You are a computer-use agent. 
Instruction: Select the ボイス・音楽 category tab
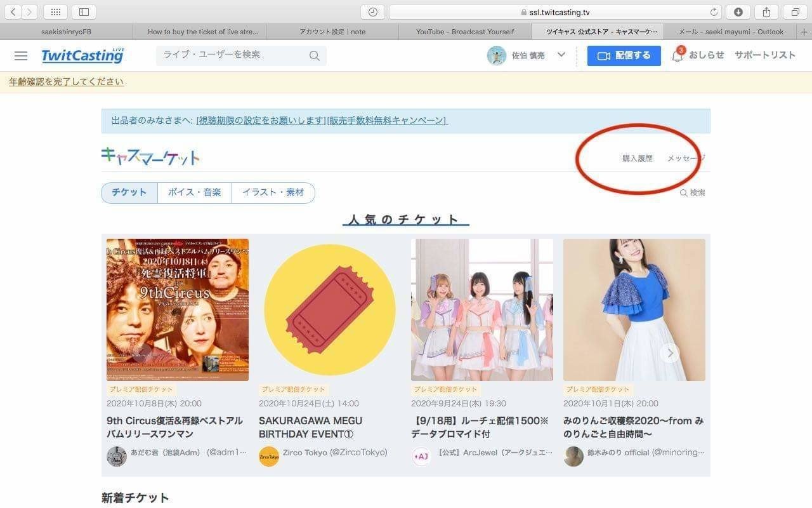tap(195, 192)
